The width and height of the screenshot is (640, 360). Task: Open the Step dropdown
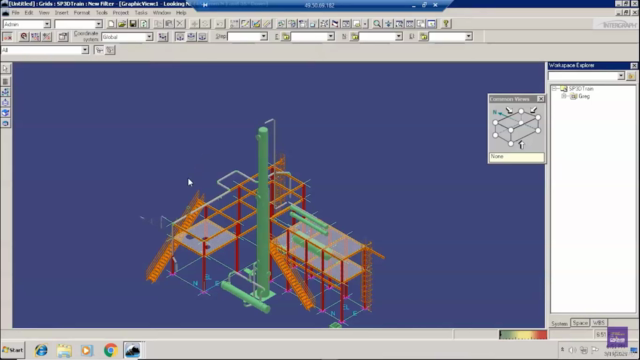pyautogui.click(x=264, y=37)
